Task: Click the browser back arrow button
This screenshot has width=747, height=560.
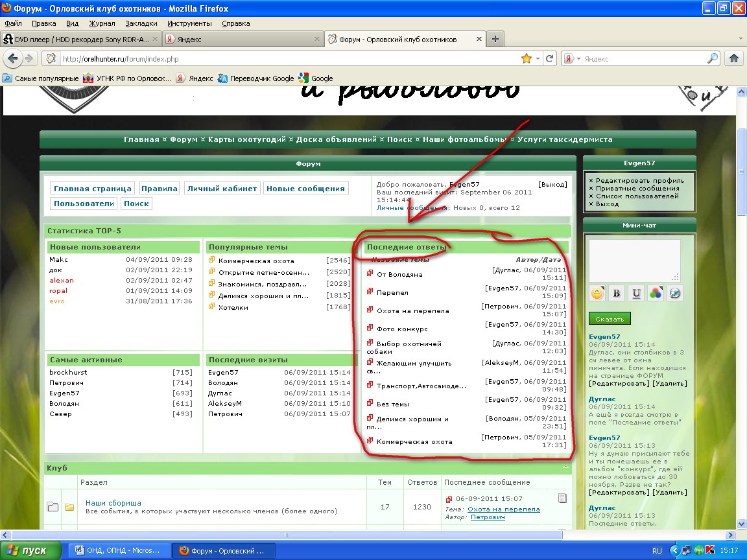Action: 13,58
